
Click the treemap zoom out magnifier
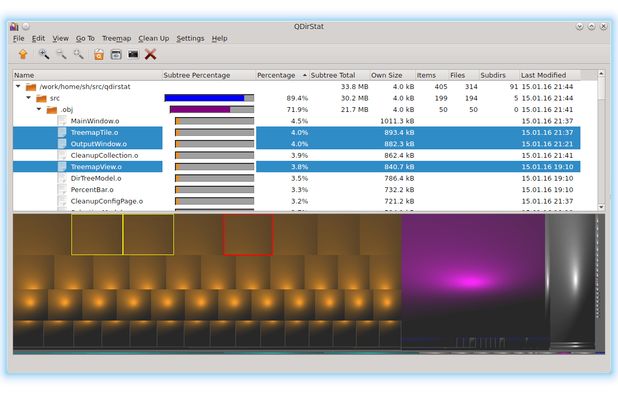(61, 54)
